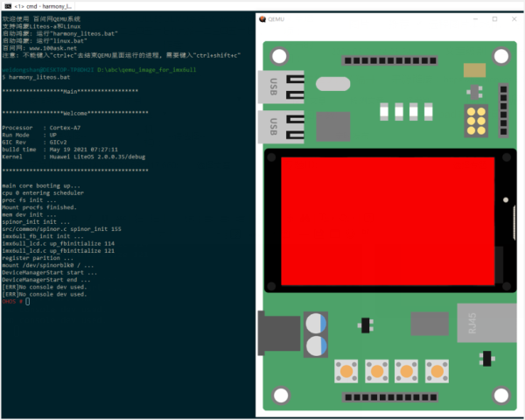Click the 'www.100ask.net' text in terminal
Viewport: 525px width, 420px height.
(x=52, y=48)
